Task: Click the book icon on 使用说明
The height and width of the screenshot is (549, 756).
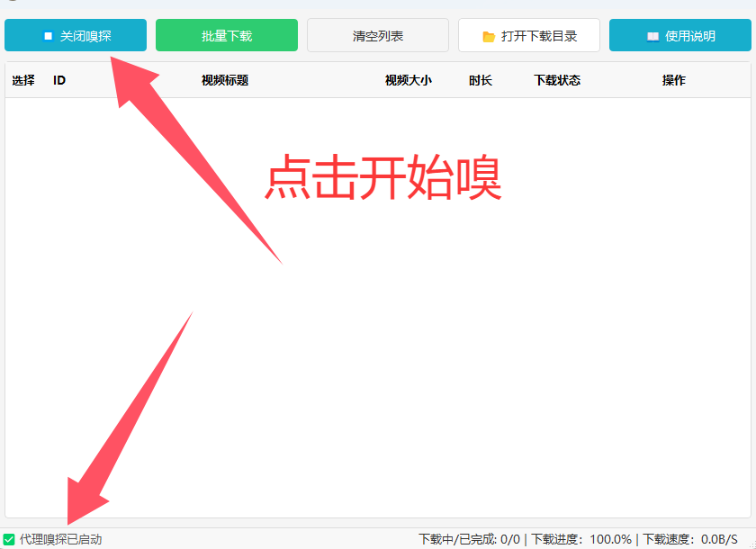Action: (653, 36)
